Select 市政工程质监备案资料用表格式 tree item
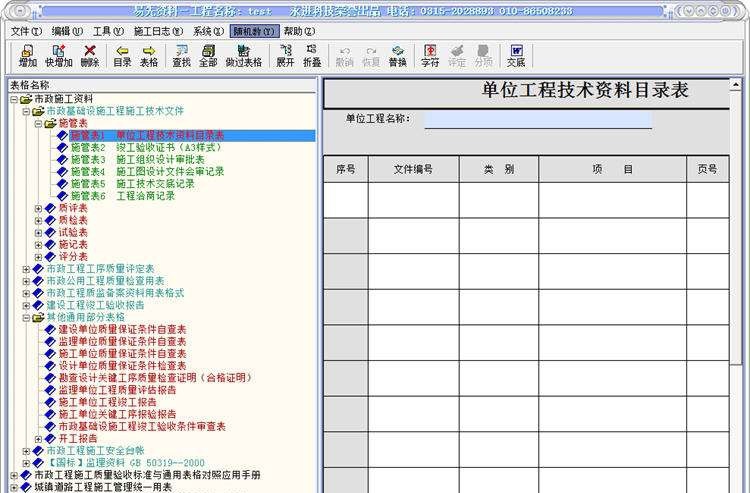This screenshot has height=493, width=750. pos(115,293)
